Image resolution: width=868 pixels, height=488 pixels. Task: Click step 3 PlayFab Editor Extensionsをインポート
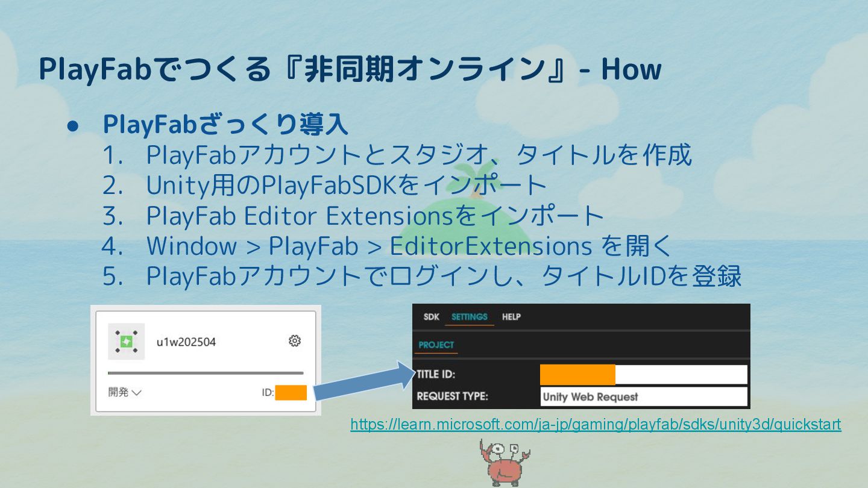point(376,216)
